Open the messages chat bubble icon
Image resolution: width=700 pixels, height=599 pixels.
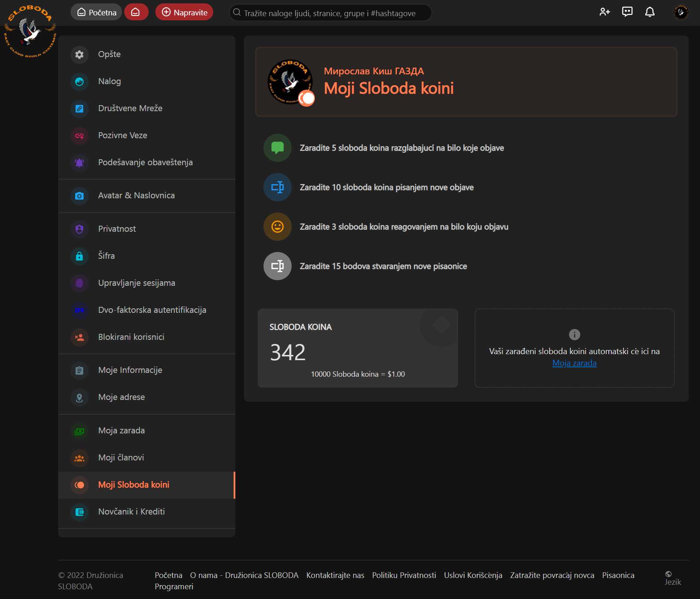click(x=627, y=12)
